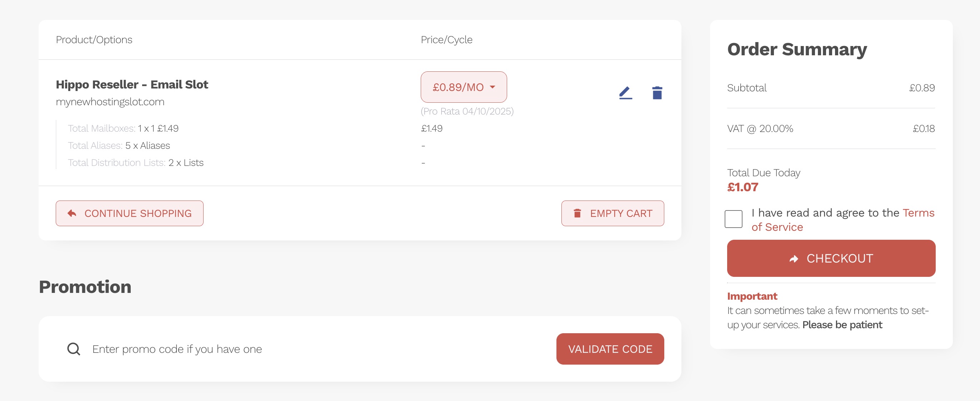Click the pencil edit icon for Email Slot
Screen dimensions: 980x401
pyautogui.click(x=625, y=93)
